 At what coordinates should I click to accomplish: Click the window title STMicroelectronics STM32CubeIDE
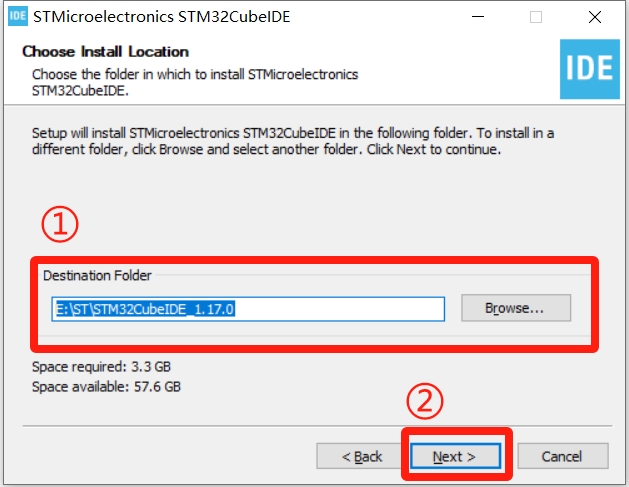pyautogui.click(x=162, y=17)
